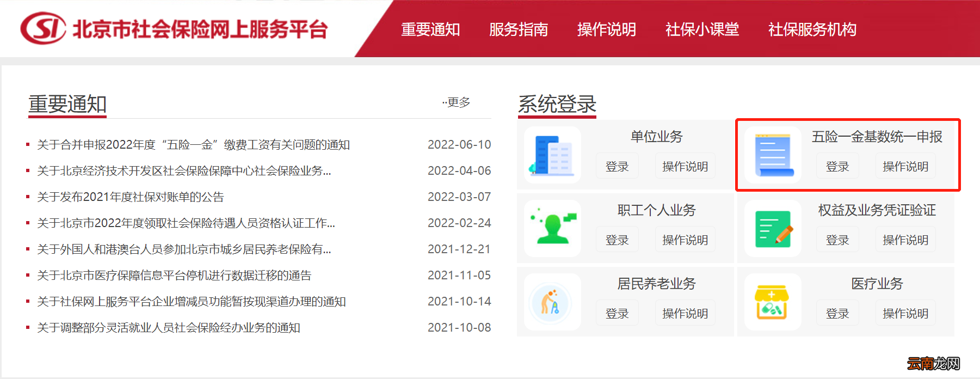The height and width of the screenshot is (379, 980).
Task: Click the 系统登录 section heading
Action: click(557, 104)
